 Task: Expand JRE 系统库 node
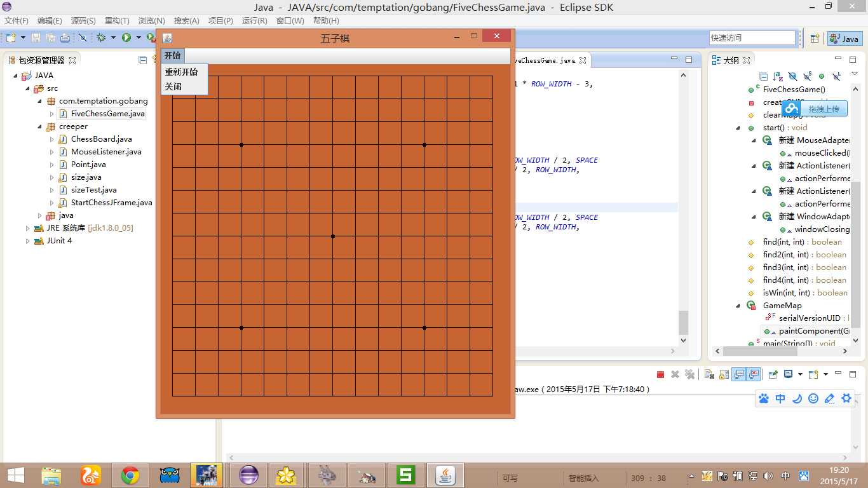point(27,228)
